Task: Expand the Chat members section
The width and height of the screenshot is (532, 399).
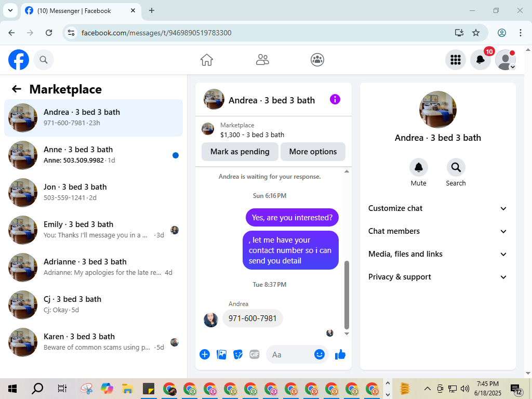Action: (x=437, y=231)
